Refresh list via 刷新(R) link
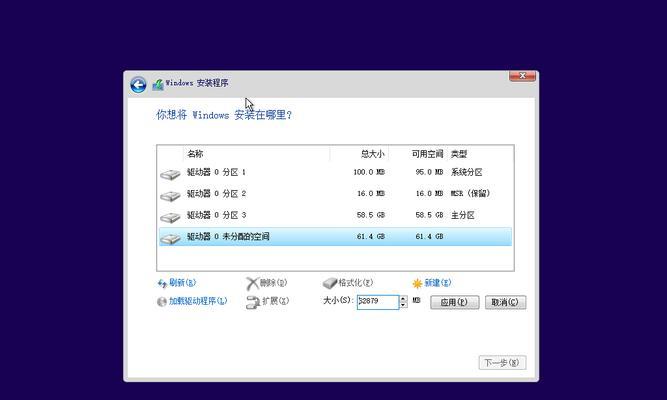This screenshot has height=400, width=667. click(x=182, y=283)
